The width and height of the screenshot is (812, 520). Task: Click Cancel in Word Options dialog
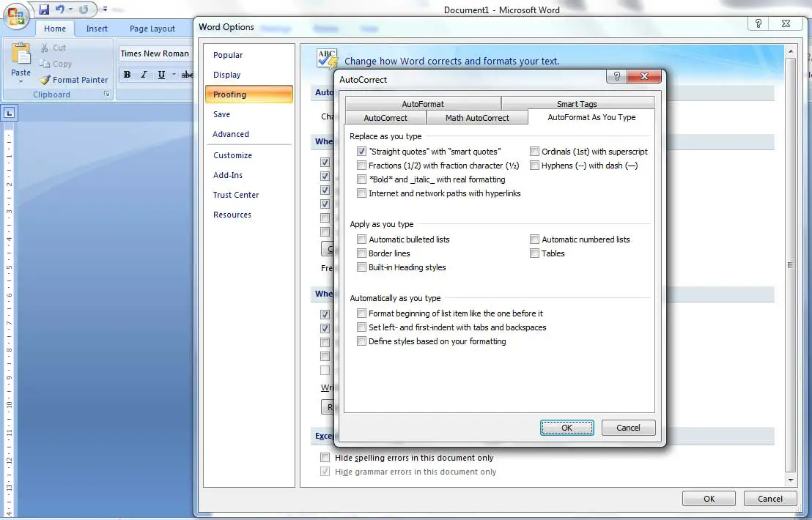pos(770,499)
